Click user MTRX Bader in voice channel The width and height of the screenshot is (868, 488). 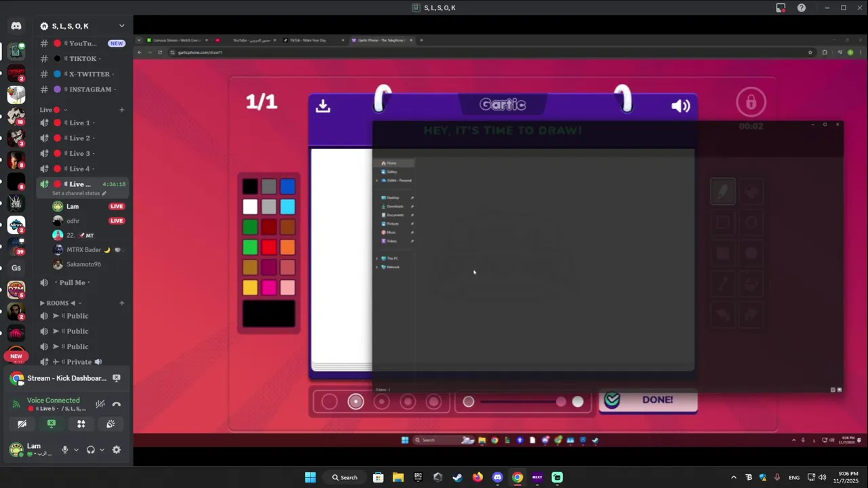pyautogui.click(x=83, y=249)
